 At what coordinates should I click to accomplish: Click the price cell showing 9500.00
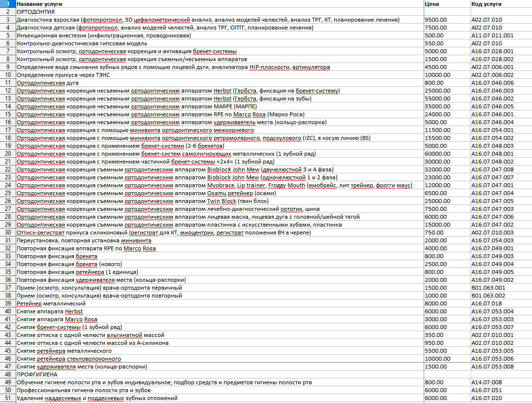(436, 20)
